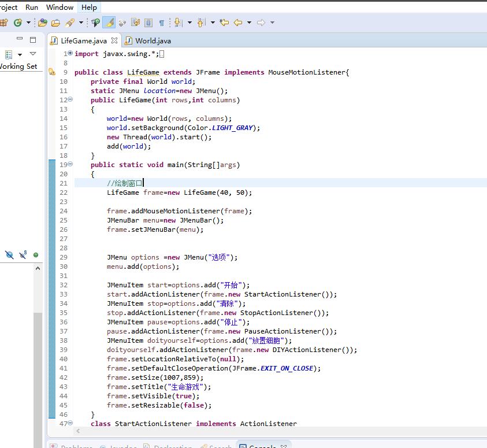Toggle Mark Occurrences highlighter button

(109, 23)
